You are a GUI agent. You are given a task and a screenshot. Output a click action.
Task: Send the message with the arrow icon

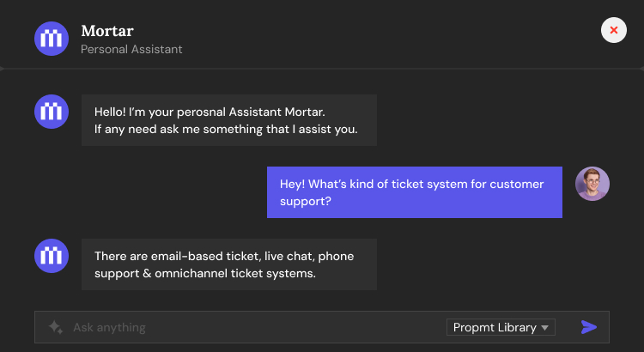[589, 327]
